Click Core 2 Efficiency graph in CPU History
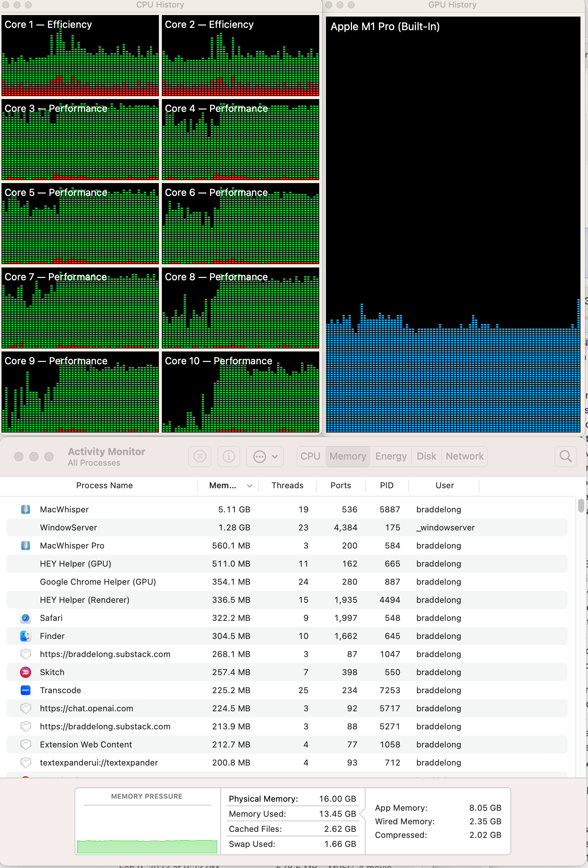Image resolution: width=588 pixels, height=868 pixels. (x=241, y=56)
